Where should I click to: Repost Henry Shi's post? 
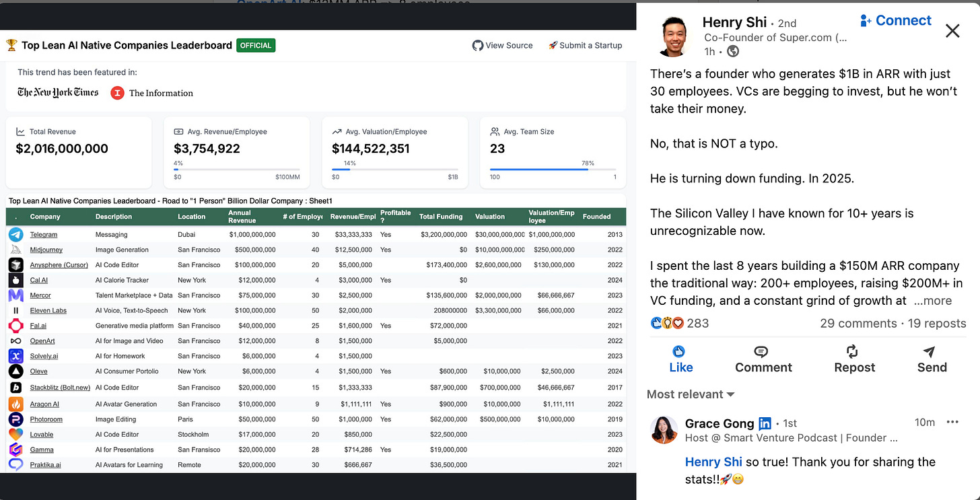[x=855, y=359]
